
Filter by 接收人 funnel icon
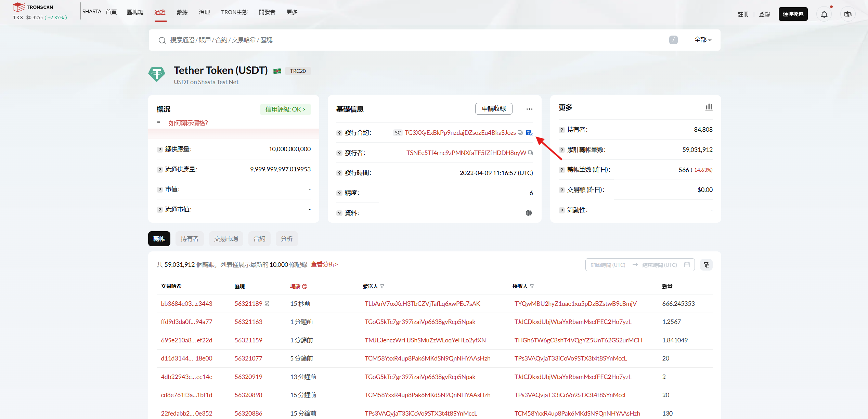coord(532,286)
